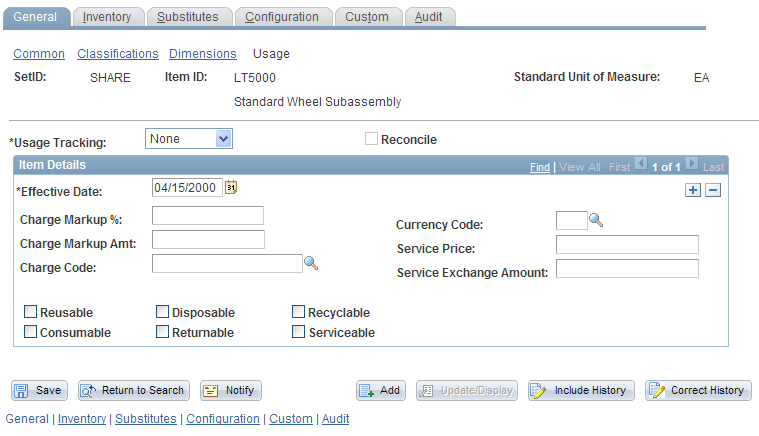Click the SetID value SHARE
Screen dimensions: 759x436
110,78
